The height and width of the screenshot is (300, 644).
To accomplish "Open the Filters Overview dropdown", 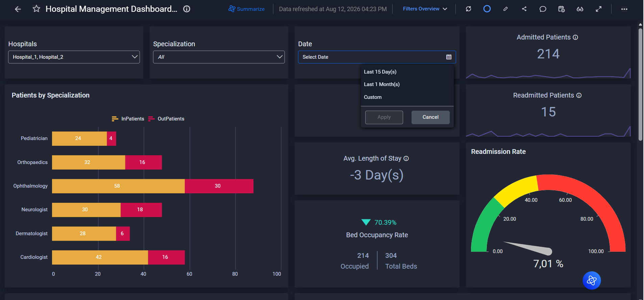I will 425,9.
